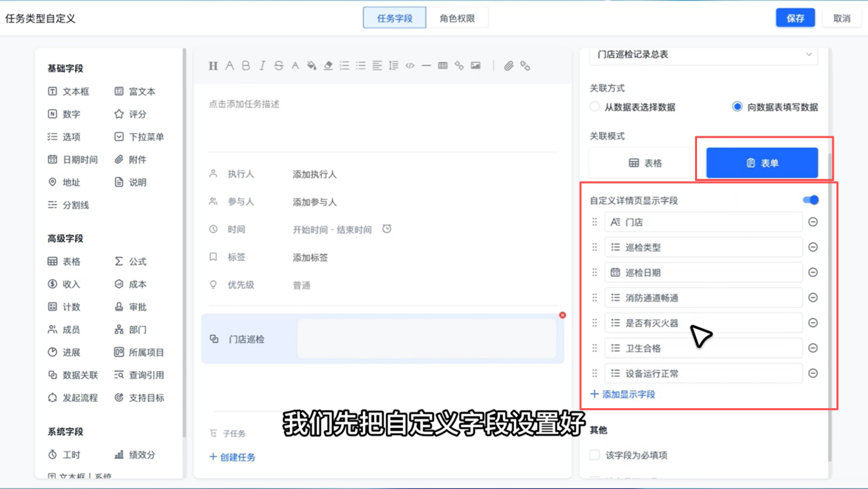The width and height of the screenshot is (868, 489).
Task: Remove the 消防通道畅通 display field
Action: (x=813, y=297)
